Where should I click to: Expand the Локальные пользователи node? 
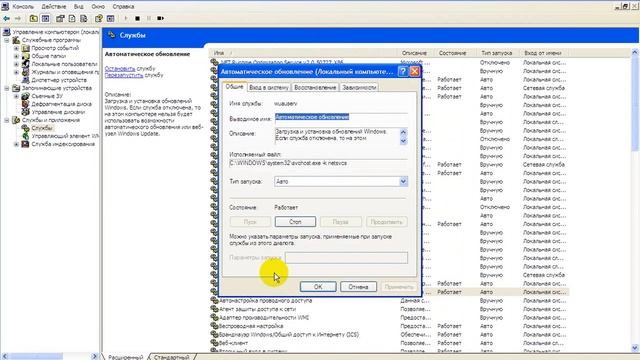point(16,64)
